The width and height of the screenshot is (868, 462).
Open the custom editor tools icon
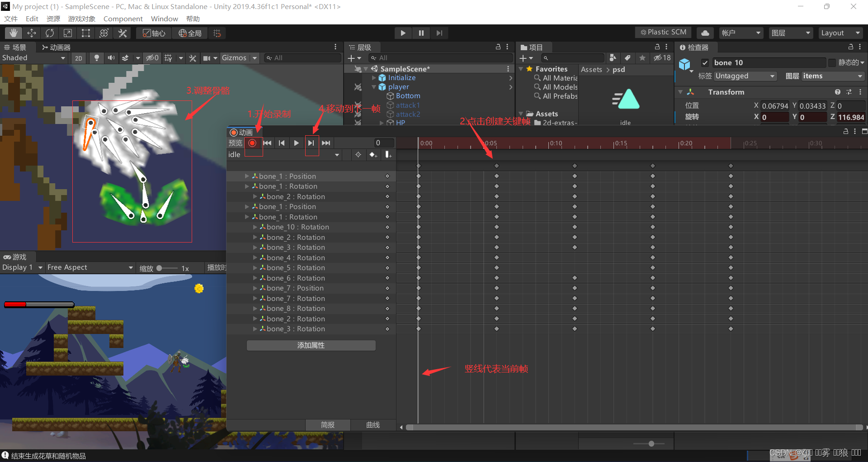click(123, 33)
